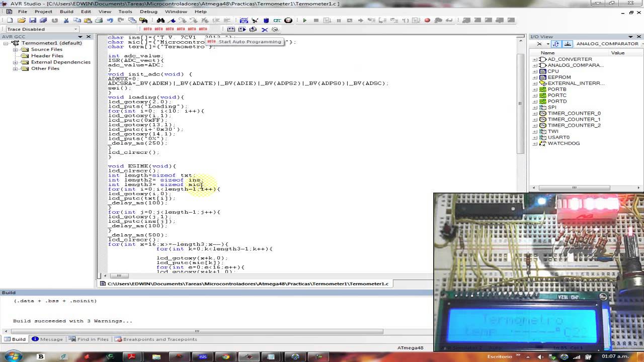Expand the Header Files folder
The width and height of the screenshot is (644, 362).
[x=16, y=56]
